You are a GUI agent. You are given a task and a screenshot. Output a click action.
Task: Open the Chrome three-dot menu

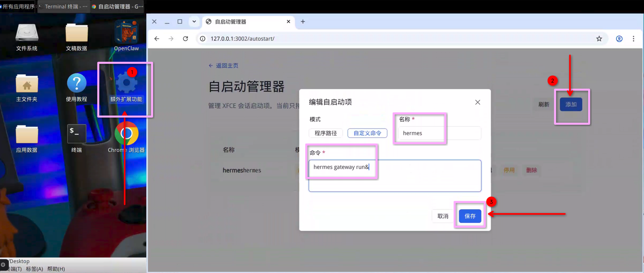pos(633,39)
